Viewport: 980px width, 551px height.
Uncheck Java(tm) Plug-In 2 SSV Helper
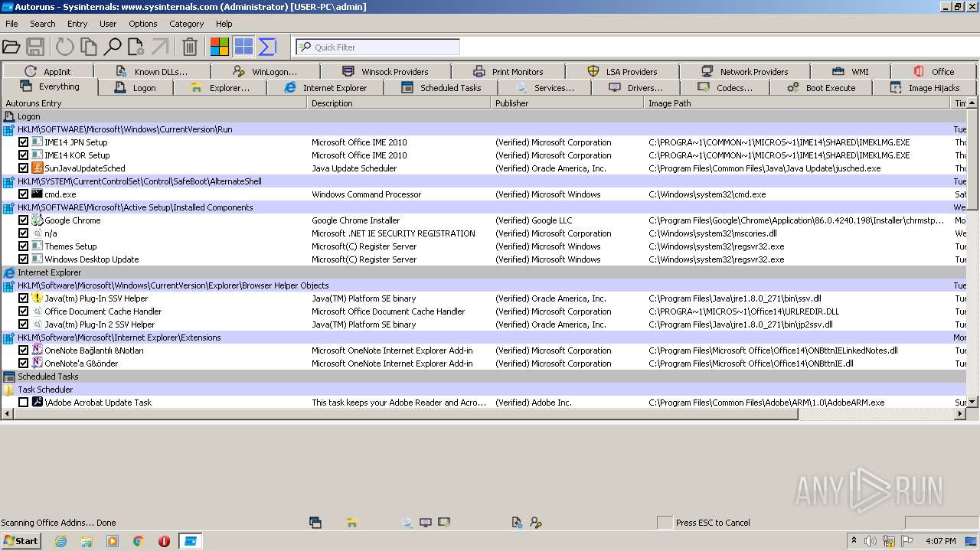(23, 324)
